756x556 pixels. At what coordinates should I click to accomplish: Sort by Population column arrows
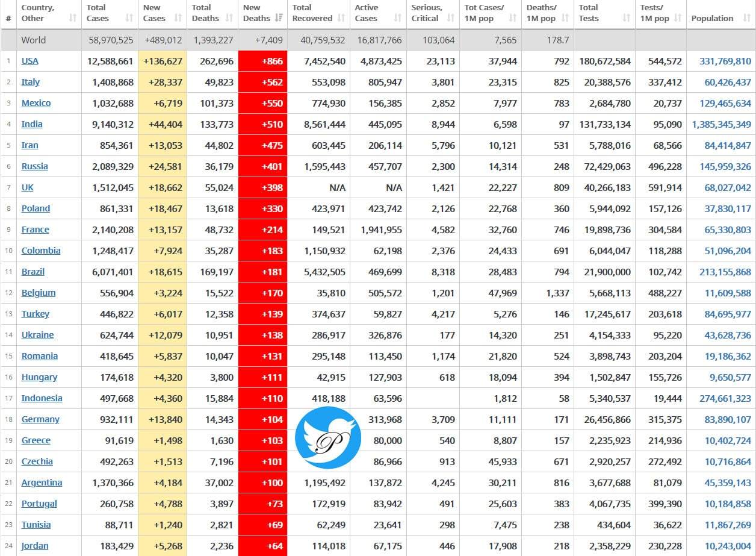747,18
